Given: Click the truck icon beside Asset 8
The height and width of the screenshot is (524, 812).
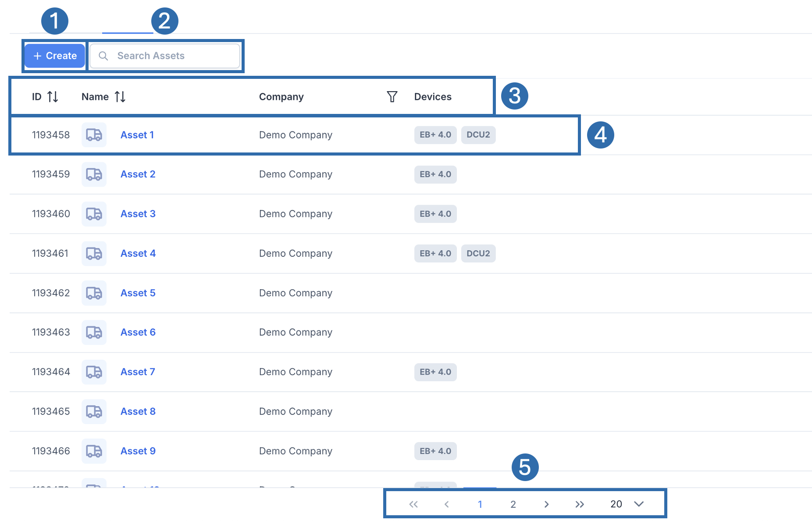Looking at the screenshot, I should coord(94,412).
